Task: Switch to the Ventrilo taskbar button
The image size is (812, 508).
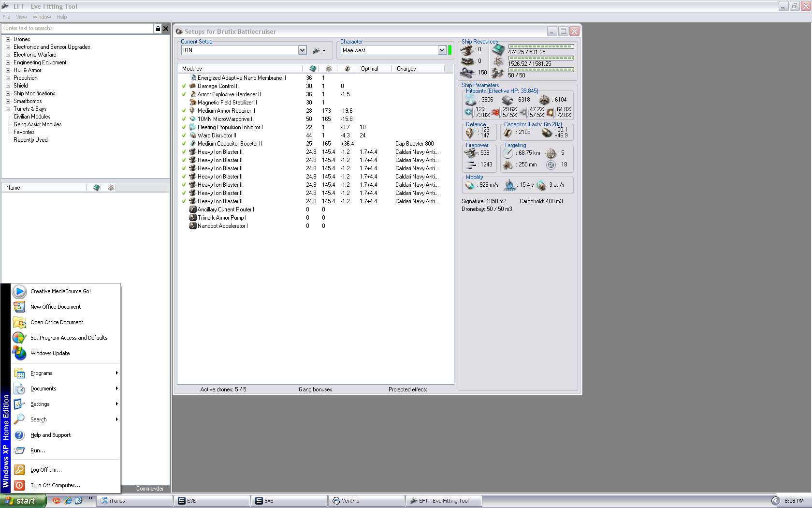Action: click(x=366, y=501)
